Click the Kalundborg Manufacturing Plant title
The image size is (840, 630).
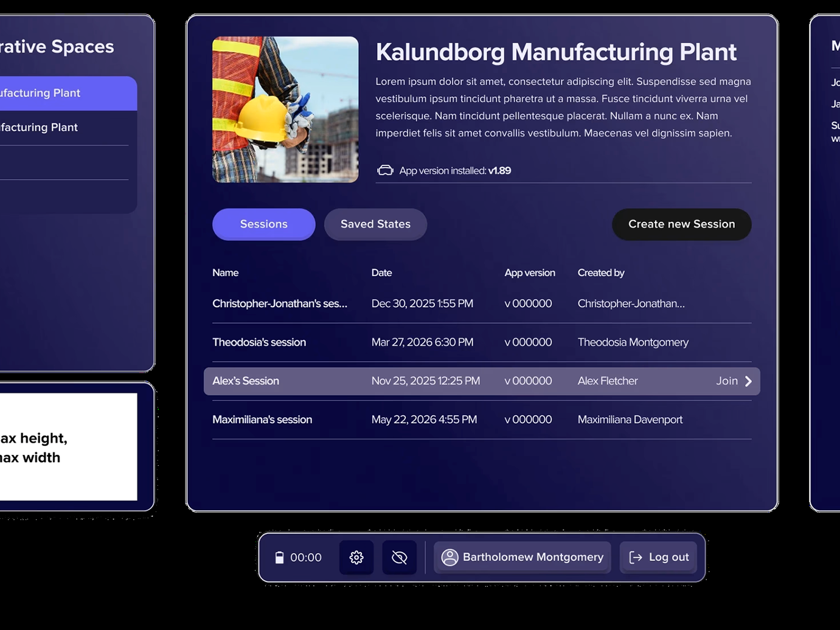(x=556, y=52)
